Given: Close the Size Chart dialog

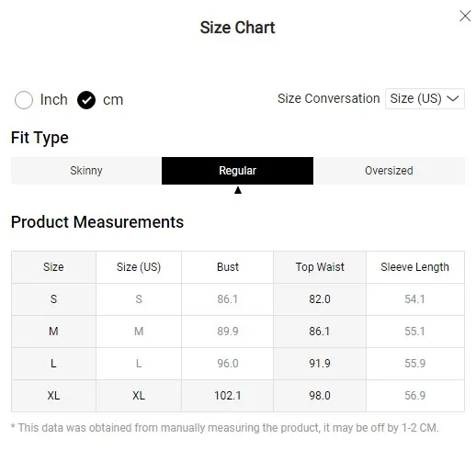Looking at the screenshot, I should pos(465,16).
